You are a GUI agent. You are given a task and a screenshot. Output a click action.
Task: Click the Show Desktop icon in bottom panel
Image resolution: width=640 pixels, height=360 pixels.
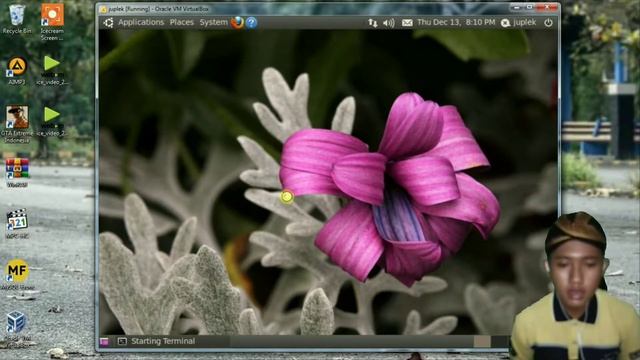click(x=104, y=341)
